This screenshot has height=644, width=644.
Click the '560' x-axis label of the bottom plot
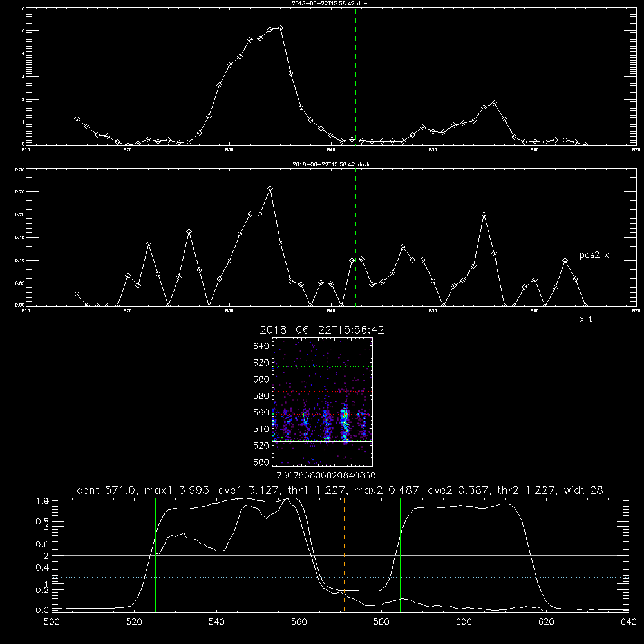pos(299,622)
